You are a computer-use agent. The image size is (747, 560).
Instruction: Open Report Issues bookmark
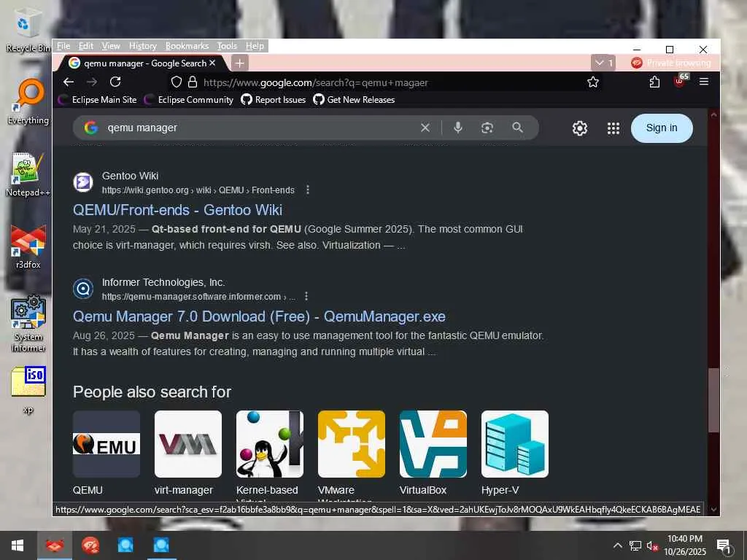274,99
